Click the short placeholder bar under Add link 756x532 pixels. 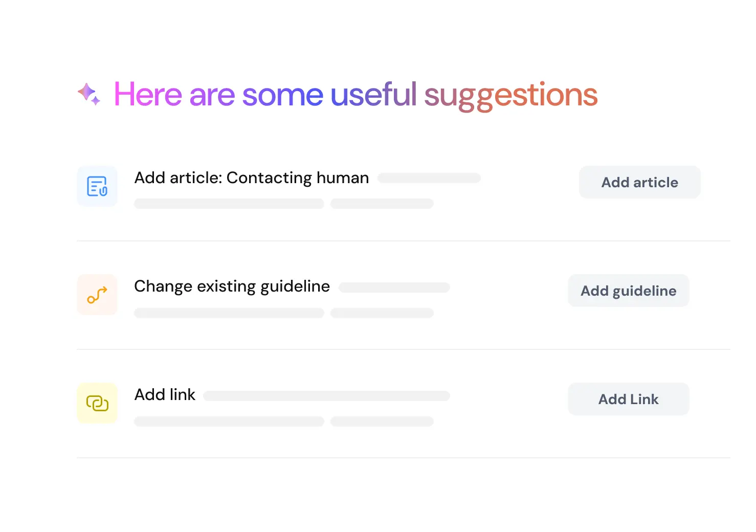pos(382,421)
